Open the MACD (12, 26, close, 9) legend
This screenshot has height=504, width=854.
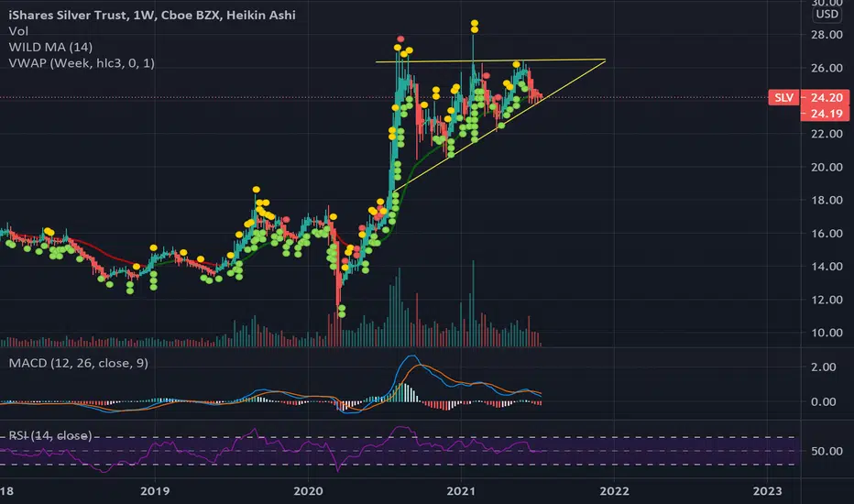(78, 363)
